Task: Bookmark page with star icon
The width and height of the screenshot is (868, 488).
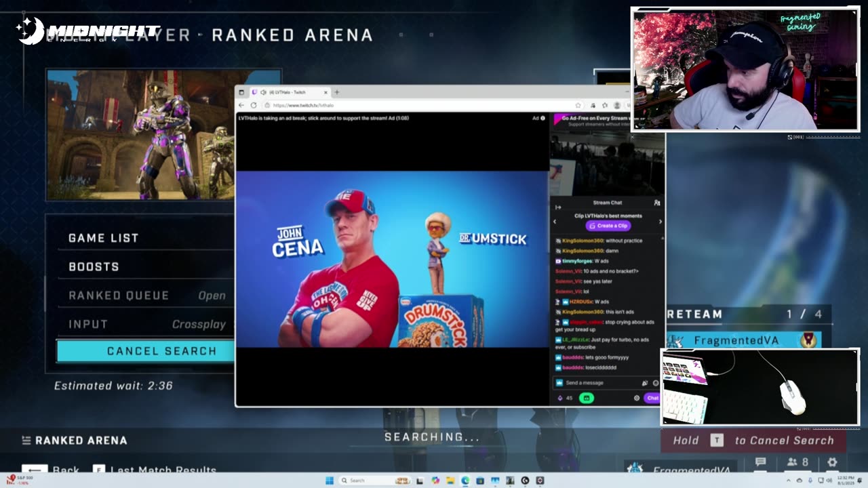Action: [x=578, y=105]
